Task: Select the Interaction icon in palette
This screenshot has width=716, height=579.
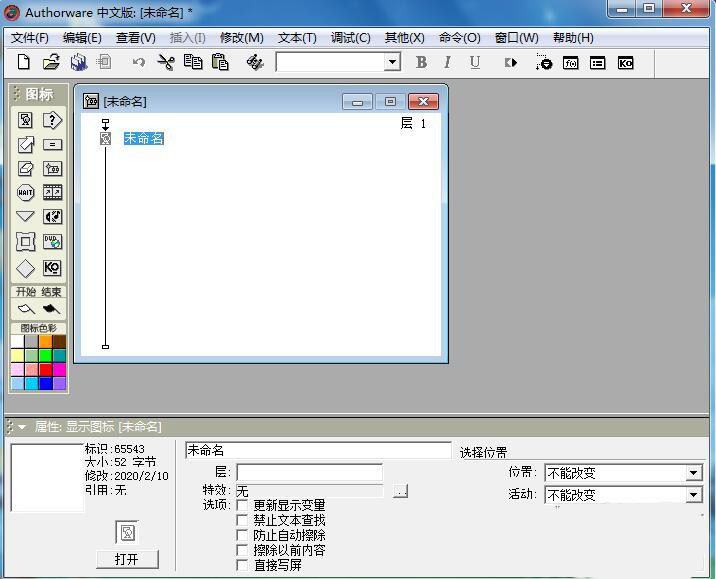Action: tap(53, 120)
